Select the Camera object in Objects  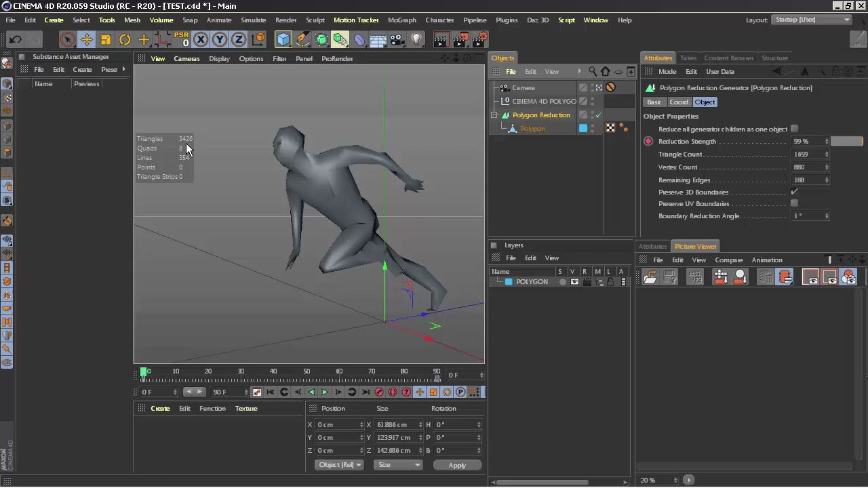(x=523, y=87)
